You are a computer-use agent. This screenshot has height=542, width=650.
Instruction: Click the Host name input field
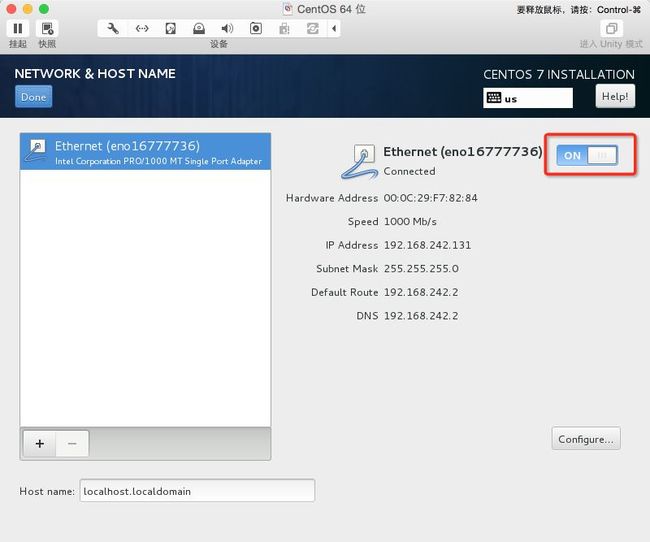click(x=197, y=491)
